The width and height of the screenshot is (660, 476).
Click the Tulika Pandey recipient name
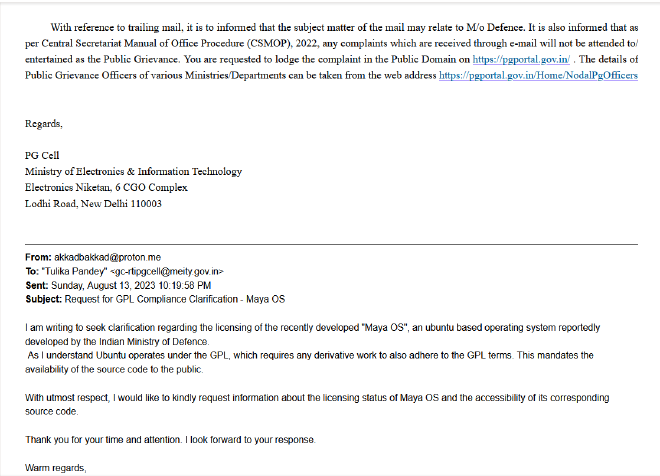tap(75, 271)
